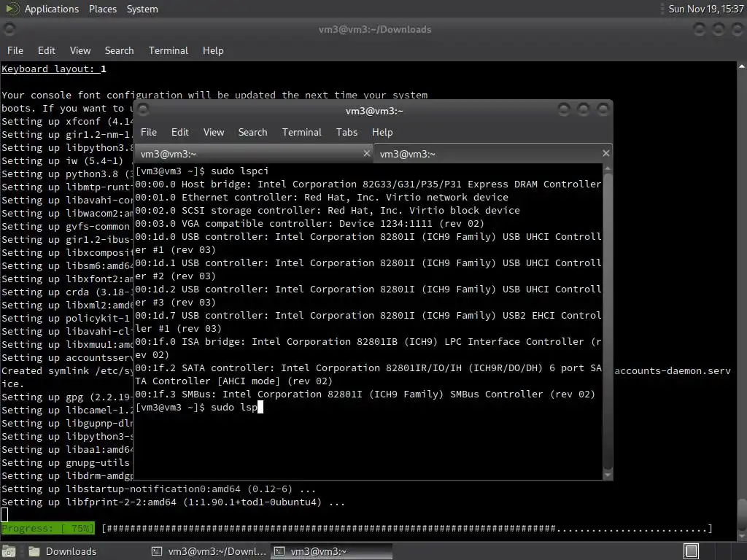Click 'Setting up libfprint-2-2:amd64' line
The image size is (747, 560).
(173, 502)
